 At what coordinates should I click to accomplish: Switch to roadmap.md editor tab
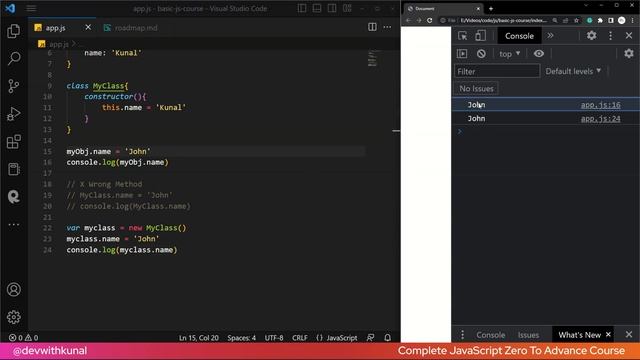tap(131, 28)
